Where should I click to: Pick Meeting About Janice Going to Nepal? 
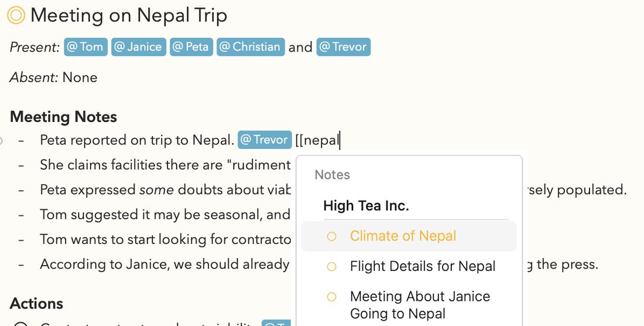tap(409, 305)
